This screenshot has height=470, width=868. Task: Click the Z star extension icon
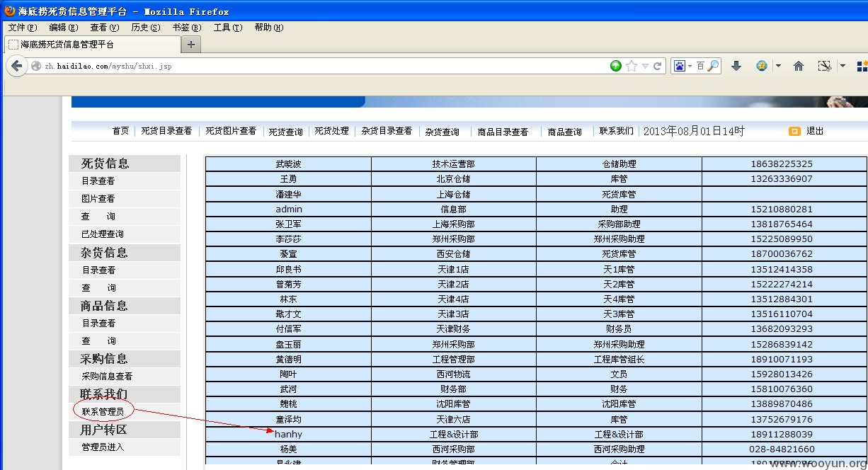coord(762,66)
